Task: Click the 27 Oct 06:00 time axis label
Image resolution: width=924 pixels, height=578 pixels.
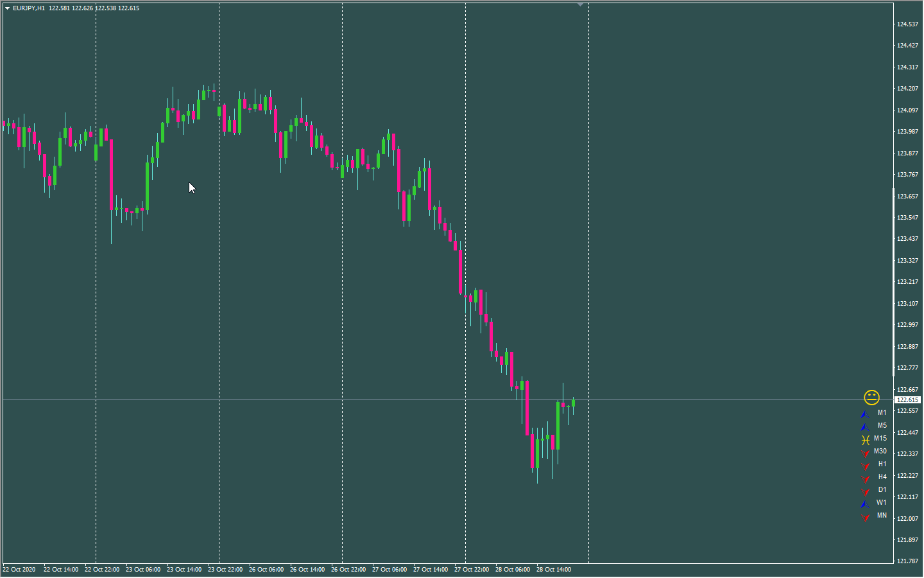Action: [x=389, y=570]
